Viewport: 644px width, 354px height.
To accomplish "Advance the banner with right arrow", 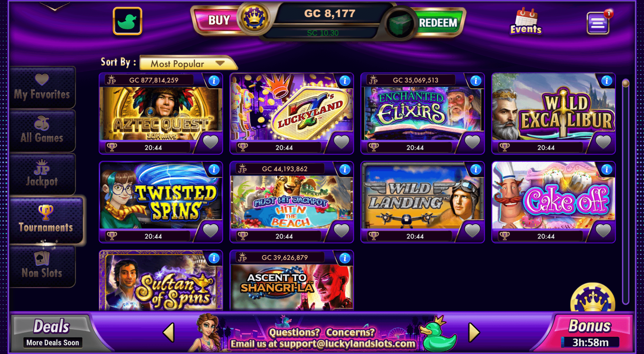I will [x=474, y=332].
